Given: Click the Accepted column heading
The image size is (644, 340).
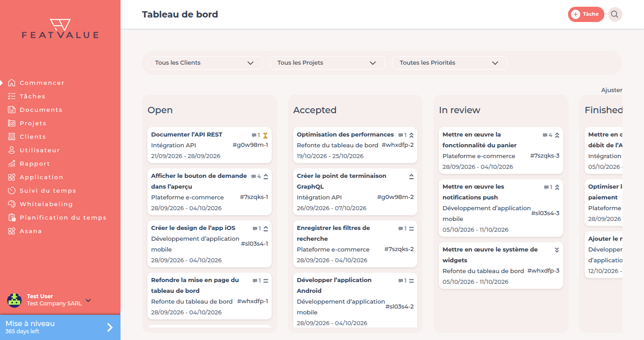Looking at the screenshot, I should click(315, 110).
